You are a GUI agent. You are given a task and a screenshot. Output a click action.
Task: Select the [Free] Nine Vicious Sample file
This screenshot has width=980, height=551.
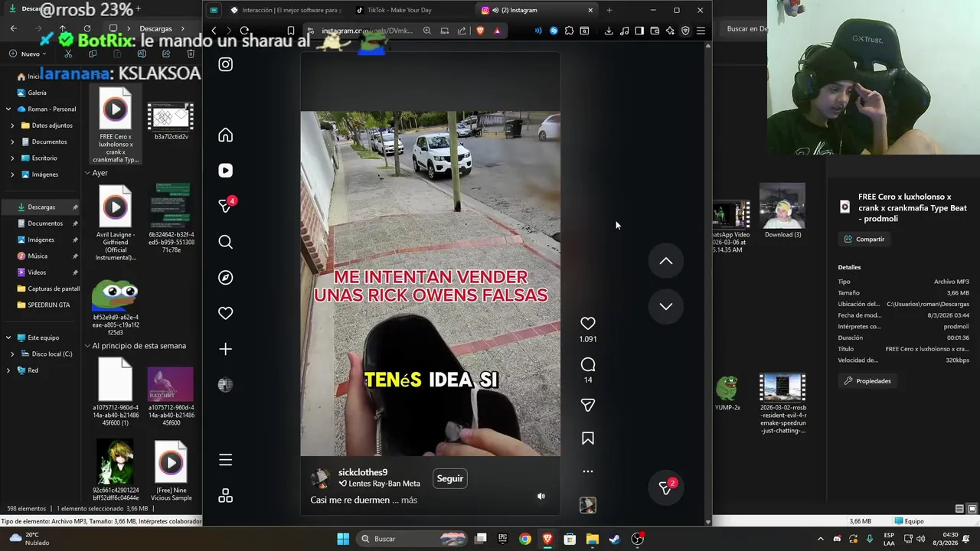point(171,471)
